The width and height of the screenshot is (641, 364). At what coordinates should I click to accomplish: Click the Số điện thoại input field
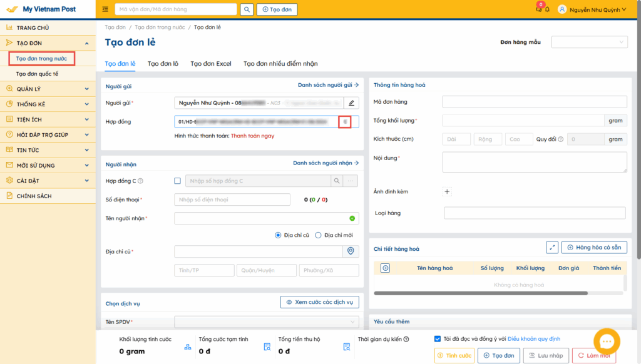coord(232,200)
